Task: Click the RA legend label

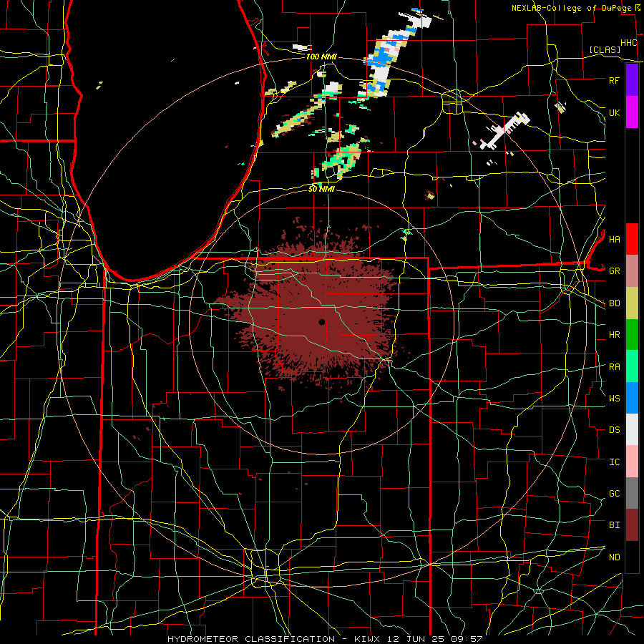Action: (x=614, y=367)
